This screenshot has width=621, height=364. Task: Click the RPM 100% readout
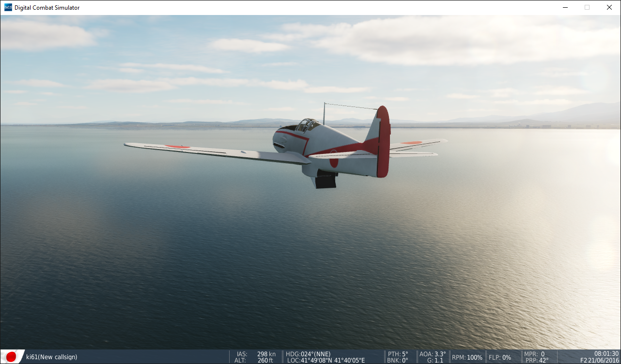click(x=467, y=357)
